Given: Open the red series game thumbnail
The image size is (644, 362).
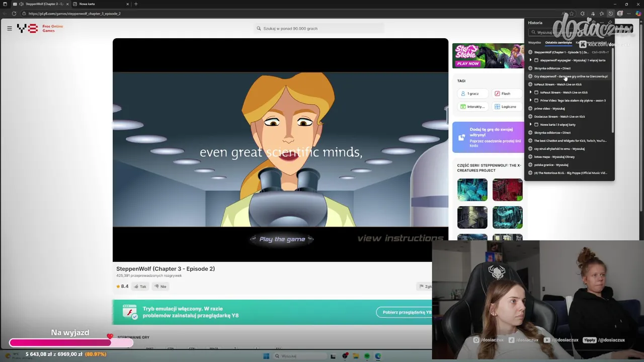Looking at the screenshot, I should click(x=508, y=190).
